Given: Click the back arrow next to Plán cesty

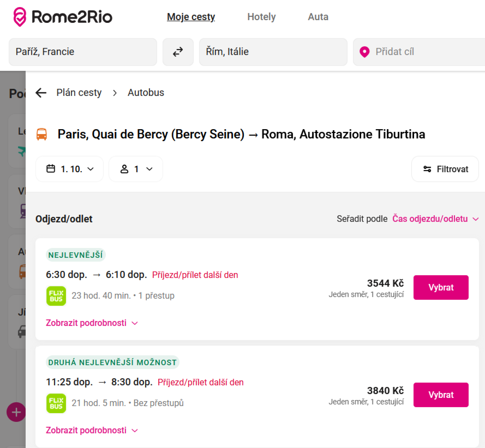Looking at the screenshot, I should click(41, 93).
